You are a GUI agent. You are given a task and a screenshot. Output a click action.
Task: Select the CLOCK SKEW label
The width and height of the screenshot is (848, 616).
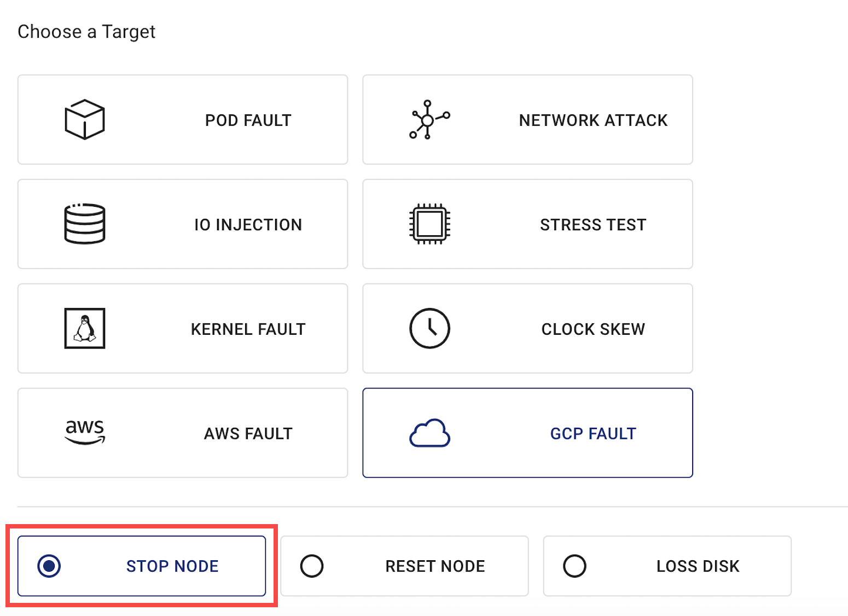(593, 329)
